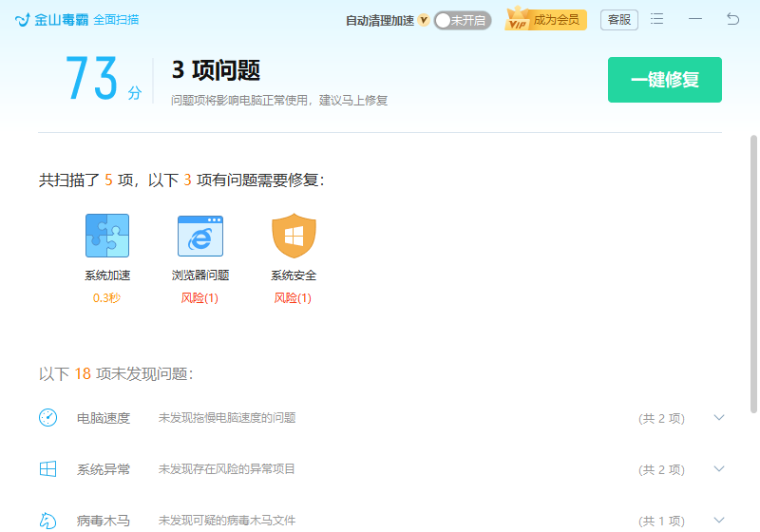Open the 自动清理加速 dropdown arrow
760x532 pixels.
click(x=424, y=20)
